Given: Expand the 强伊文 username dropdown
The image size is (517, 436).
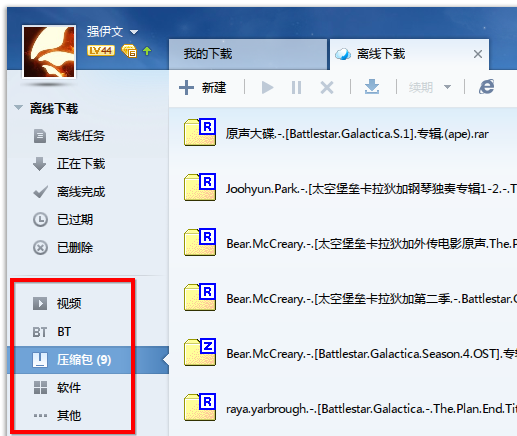Looking at the screenshot, I should pos(134,32).
